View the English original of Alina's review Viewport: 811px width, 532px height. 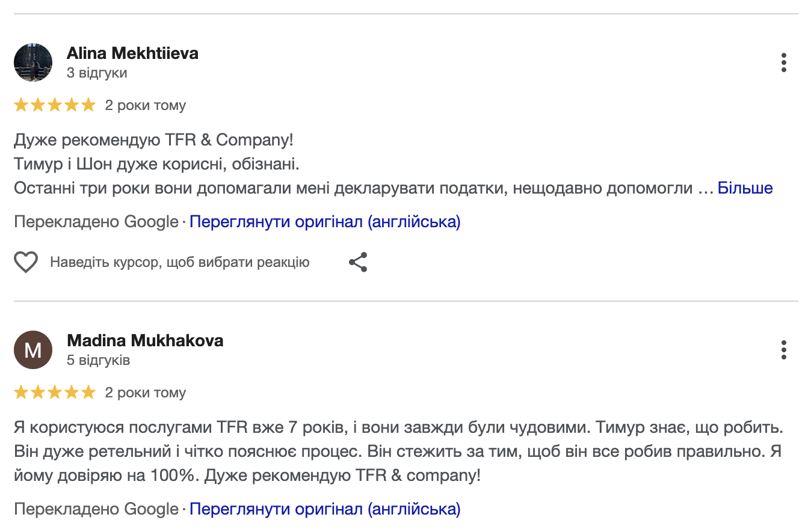tap(325, 222)
